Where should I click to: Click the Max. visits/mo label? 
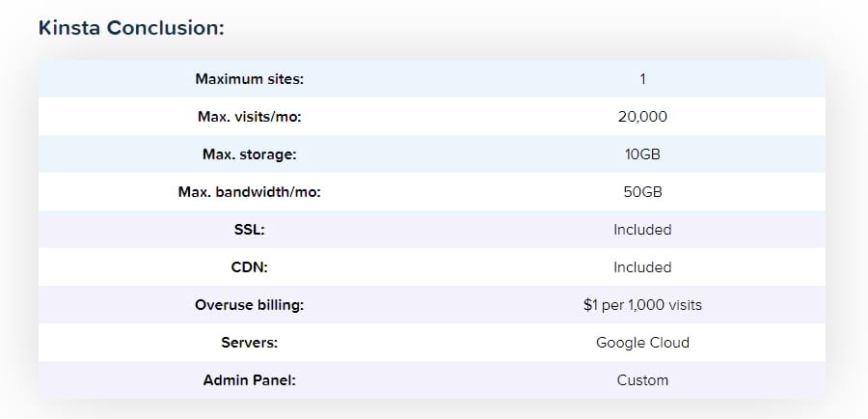pos(249,117)
